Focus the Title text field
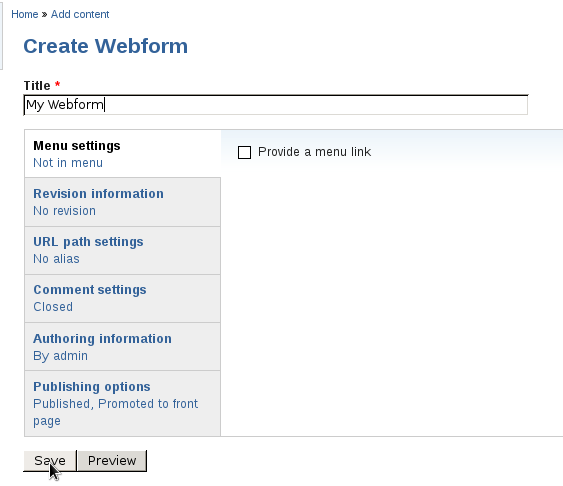Screen dimensions: 563x486 (276, 105)
